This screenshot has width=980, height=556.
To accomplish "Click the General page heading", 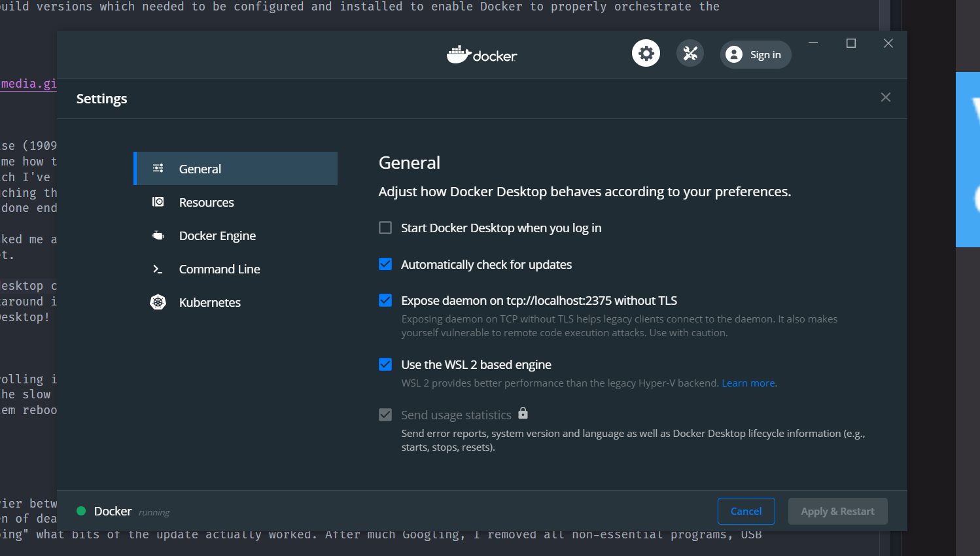I will pyautogui.click(x=410, y=163).
